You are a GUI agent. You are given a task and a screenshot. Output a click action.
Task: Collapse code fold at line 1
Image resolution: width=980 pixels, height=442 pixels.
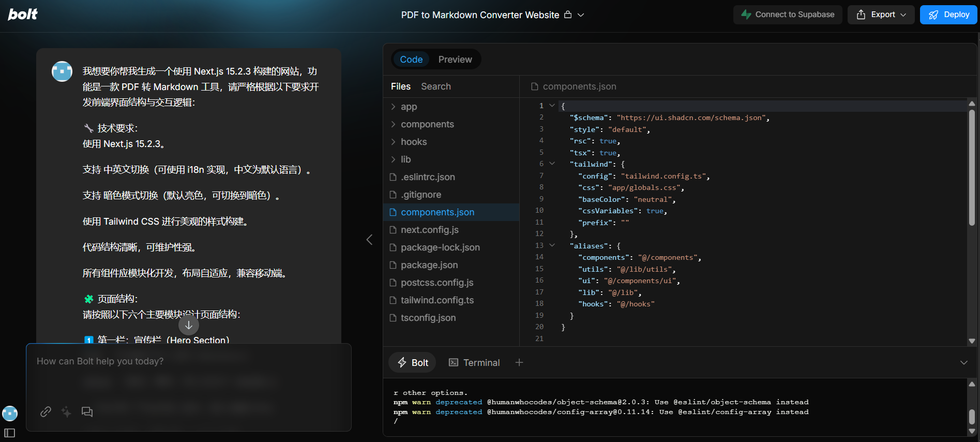pyautogui.click(x=552, y=106)
